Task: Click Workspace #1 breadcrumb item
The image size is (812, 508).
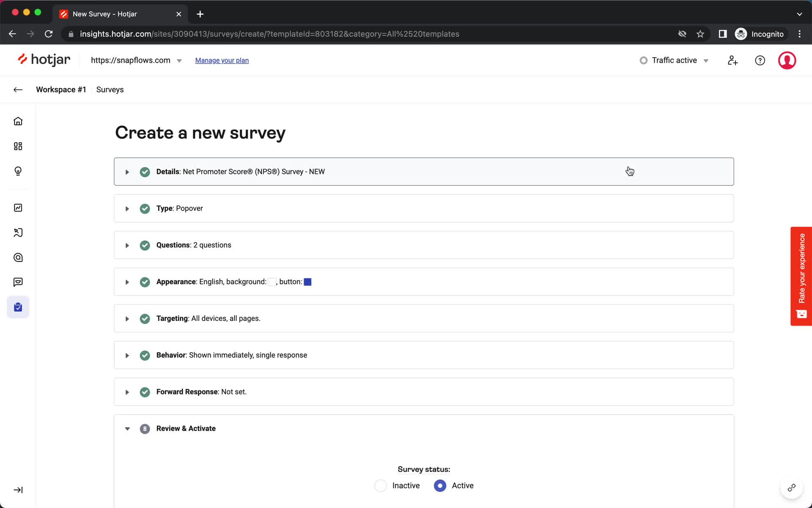Action: [61, 89]
